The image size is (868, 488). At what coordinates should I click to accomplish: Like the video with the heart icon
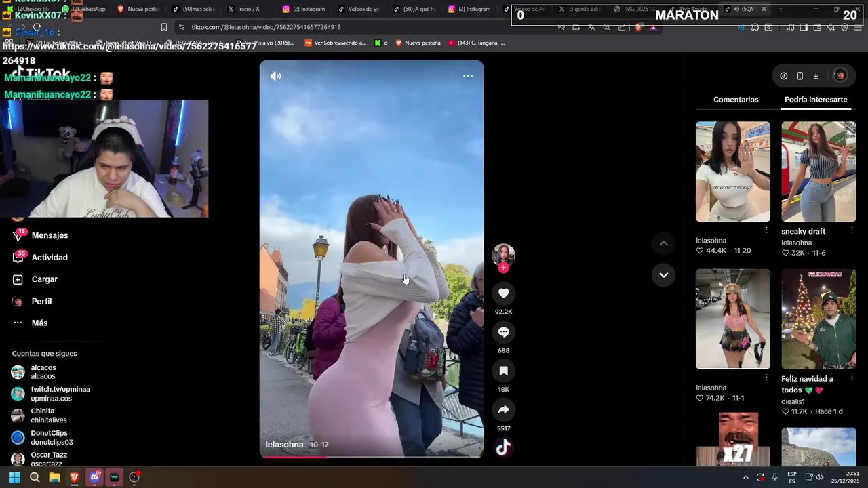pyautogui.click(x=503, y=293)
